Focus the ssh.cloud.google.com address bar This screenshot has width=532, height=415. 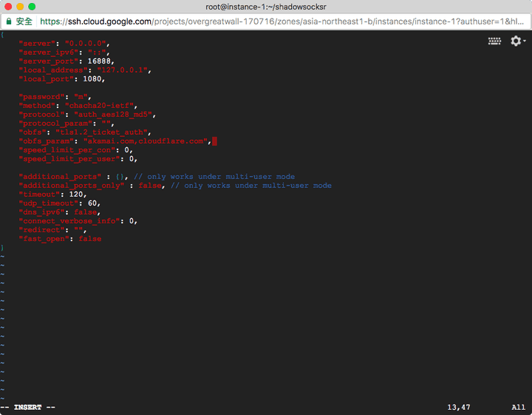pos(281,21)
